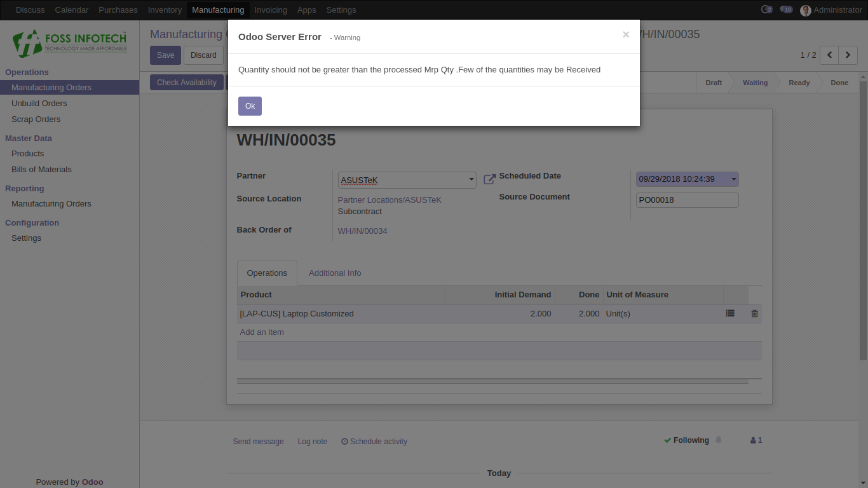Click the Save button

pyautogui.click(x=166, y=55)
